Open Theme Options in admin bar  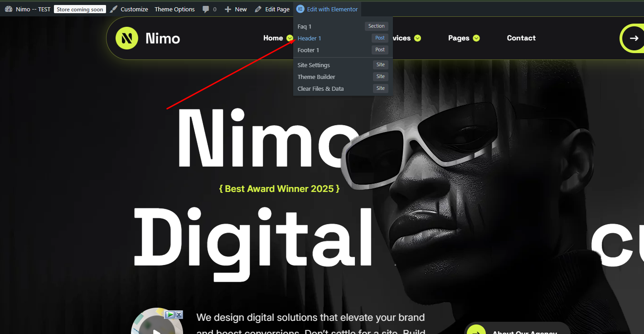coord(174,9)
